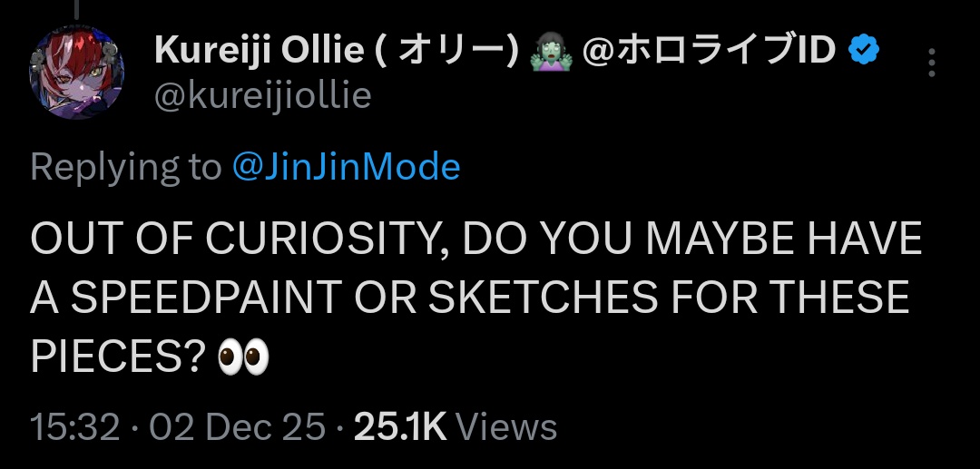Click the thread connector line above the avatar

(x=76, y=11)
